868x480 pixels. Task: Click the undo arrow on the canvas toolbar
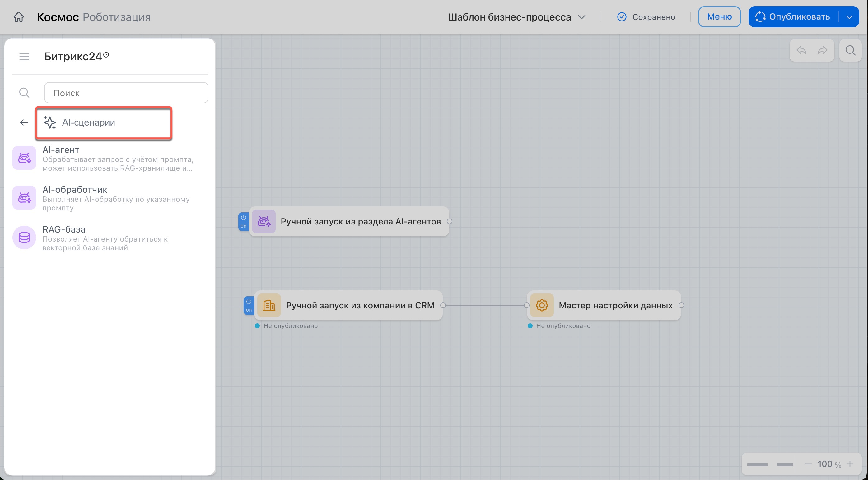[x=801, y=50]
